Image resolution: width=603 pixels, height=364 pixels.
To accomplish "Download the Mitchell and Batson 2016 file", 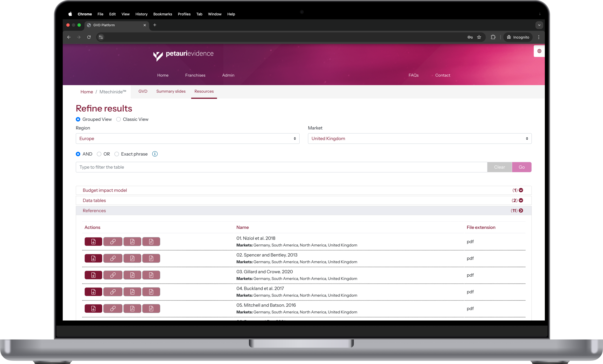I will [x=93, y=308].
